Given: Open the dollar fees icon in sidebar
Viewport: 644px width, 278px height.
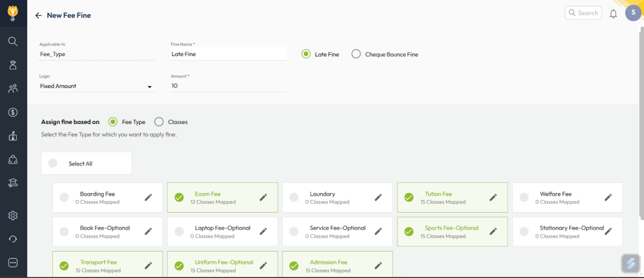Looking at the screenshot, I should click(13, 112).
